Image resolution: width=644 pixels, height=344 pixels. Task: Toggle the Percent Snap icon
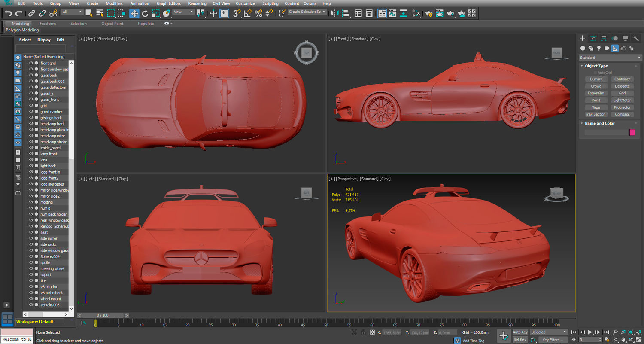point(258,13)
